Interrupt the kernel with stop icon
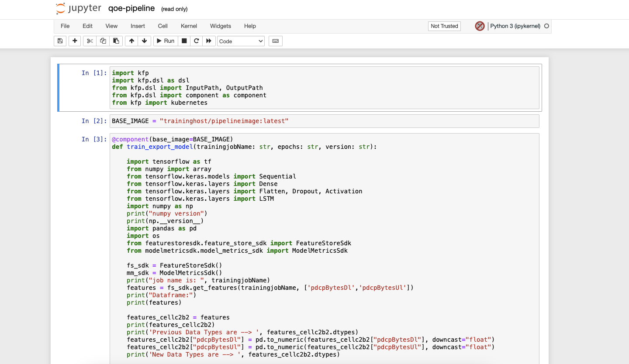629x364 pixels. point(184,41)
